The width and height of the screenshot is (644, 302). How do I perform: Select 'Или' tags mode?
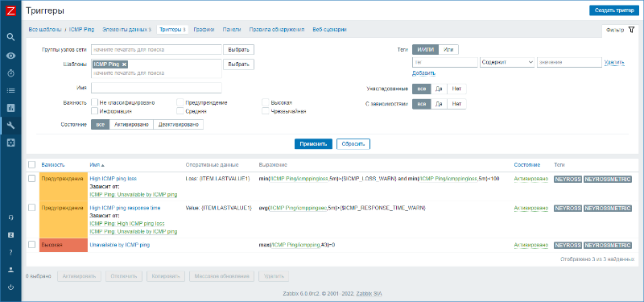(448, 49)
